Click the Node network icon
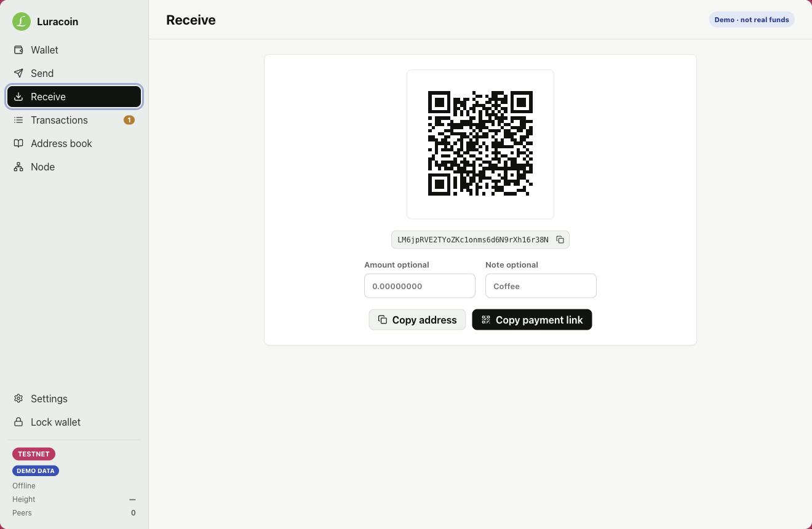This screenshot has width=812, height=529. pyautogui.click(x=18, y=167)
